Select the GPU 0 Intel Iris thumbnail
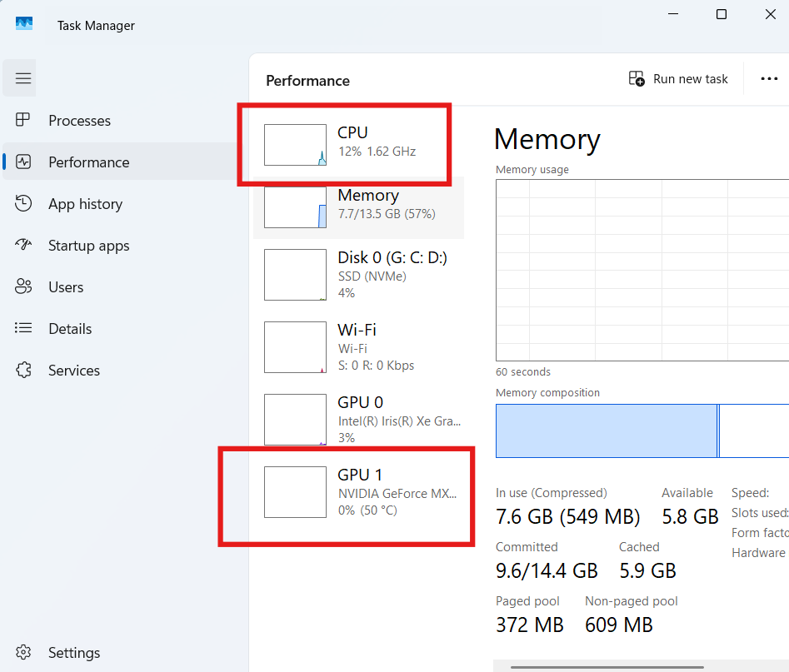Screen dimensions: 789x672 [295, 420]
